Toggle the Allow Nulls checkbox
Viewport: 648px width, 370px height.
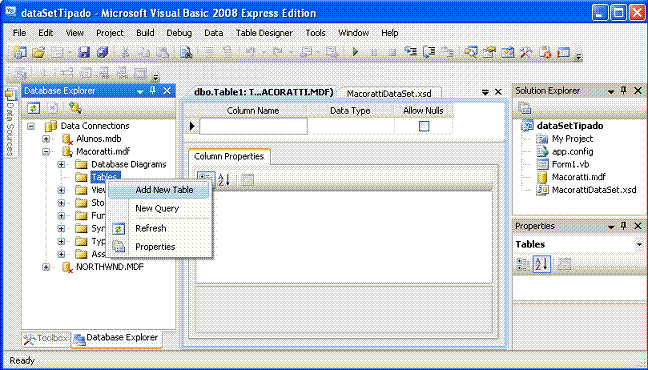click(x=424, y=126)
